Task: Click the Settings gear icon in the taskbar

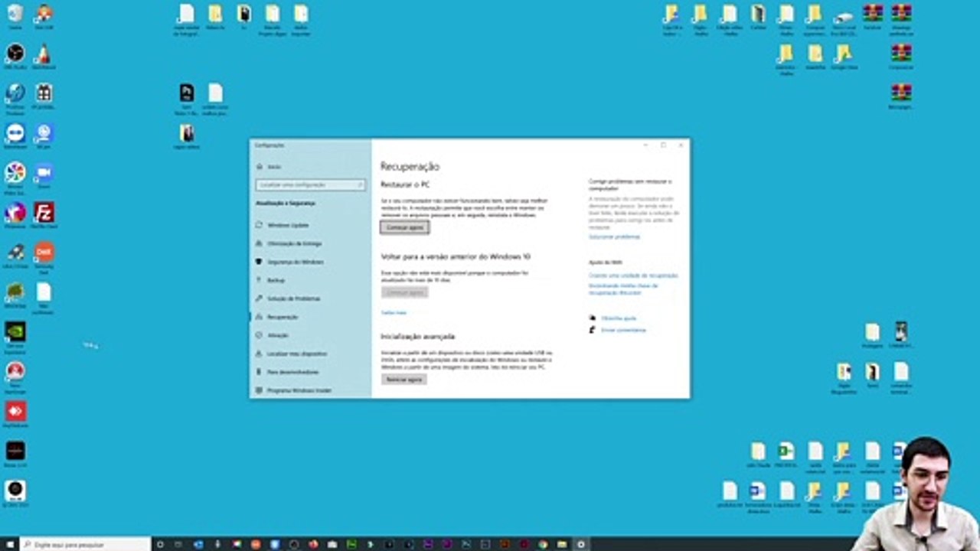Action: click(x=581, y=544)
